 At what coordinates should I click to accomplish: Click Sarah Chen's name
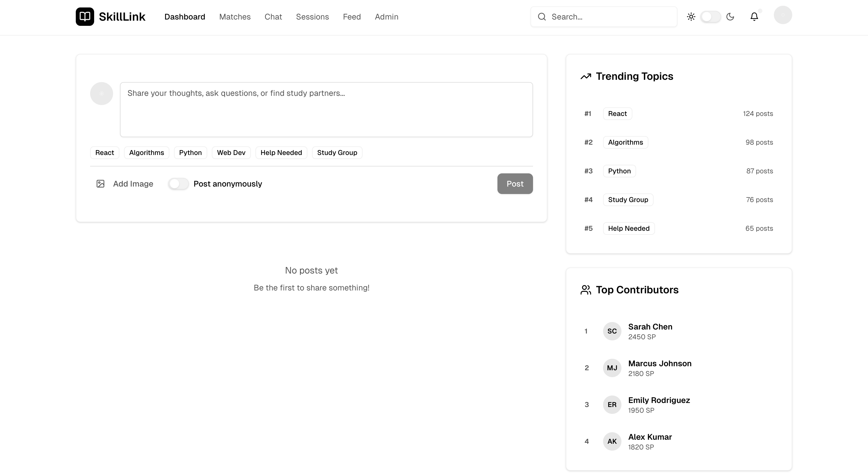click(x=650, y=327)
